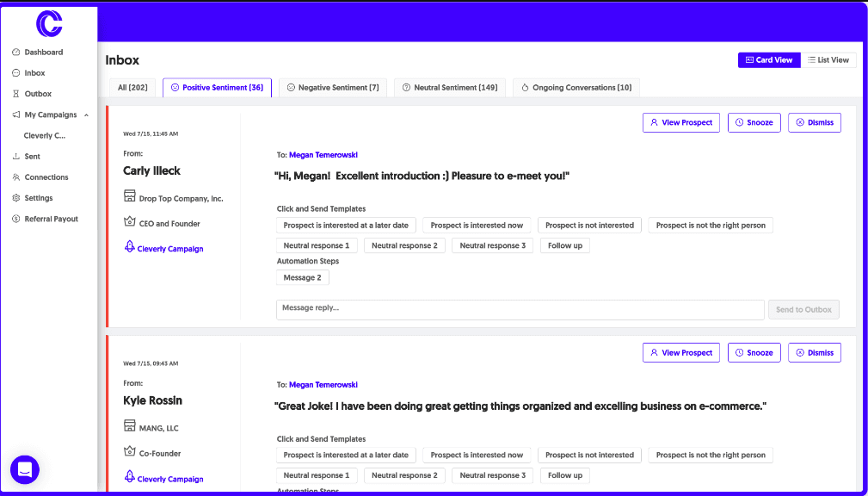
Task: Open the chat support widget
Action: (x=25, y=470)
